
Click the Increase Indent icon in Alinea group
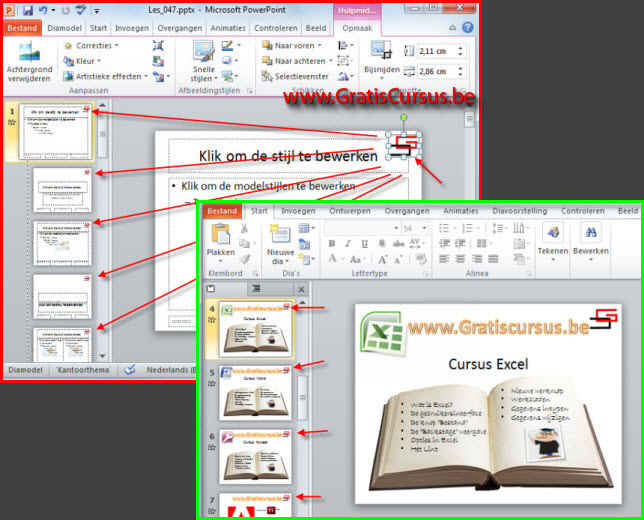[460, 244]
